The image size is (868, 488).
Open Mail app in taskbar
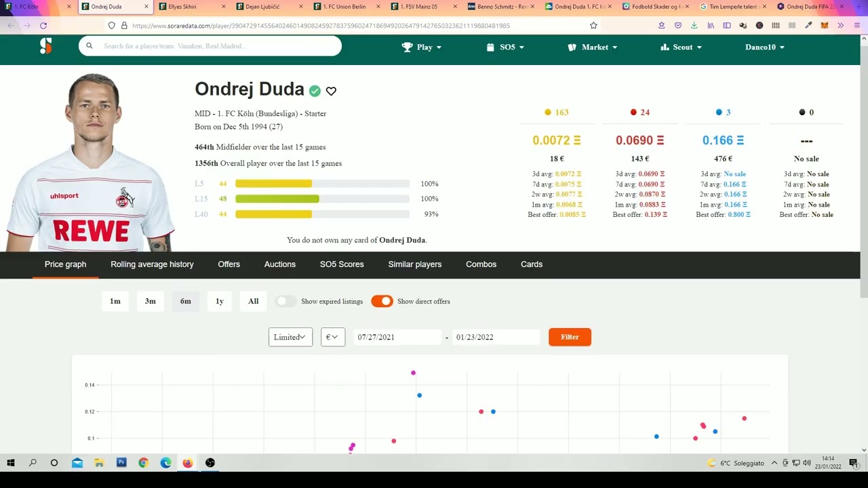(x=77, y=463)
